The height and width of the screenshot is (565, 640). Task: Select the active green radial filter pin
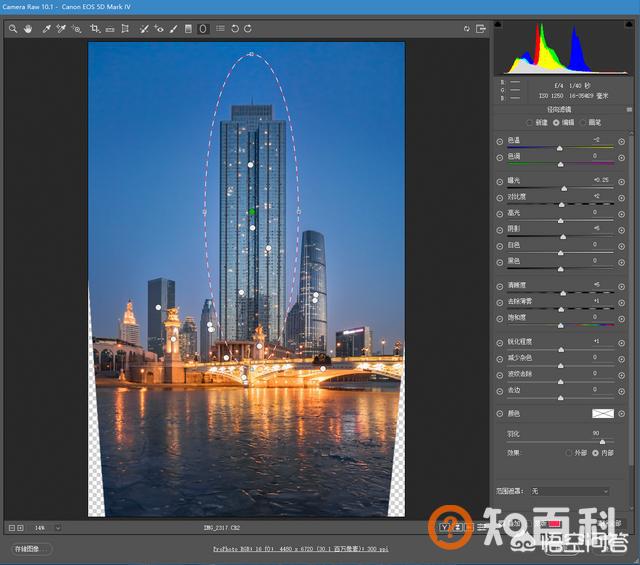click(x=252, y=212)
